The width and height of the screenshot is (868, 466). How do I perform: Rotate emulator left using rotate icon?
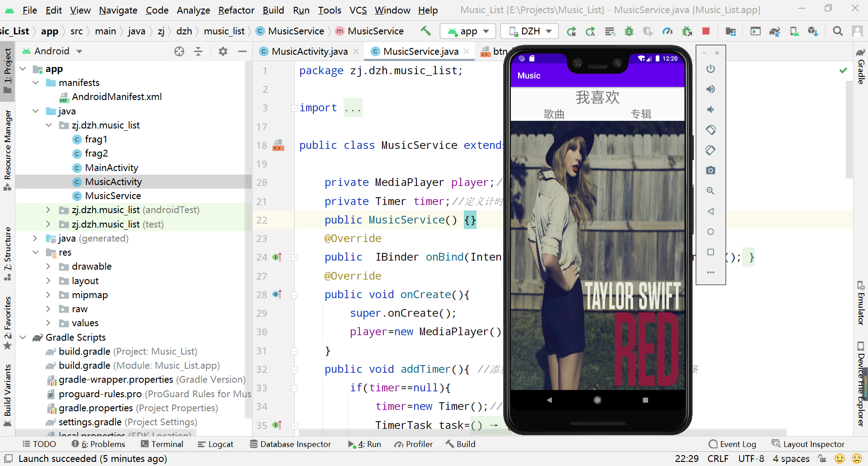[711, 130]
